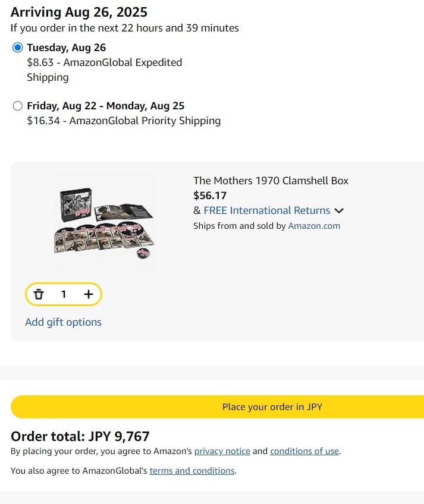Click Add gift options
424x504 pixels.
click(x=64, y=322)
